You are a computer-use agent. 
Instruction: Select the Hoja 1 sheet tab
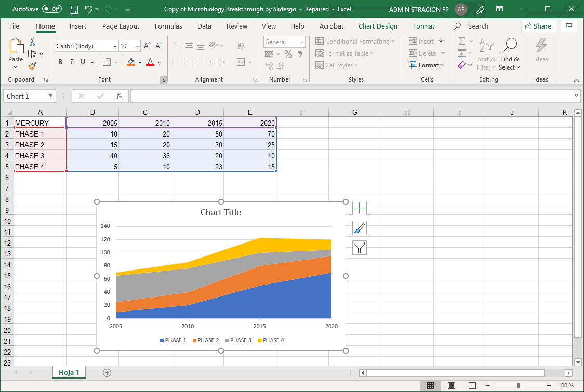click(x=69, y=373)
